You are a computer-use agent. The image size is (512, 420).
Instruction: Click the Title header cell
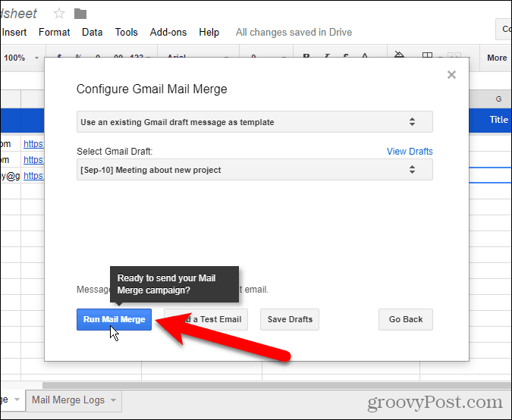(x=491, y=120)
